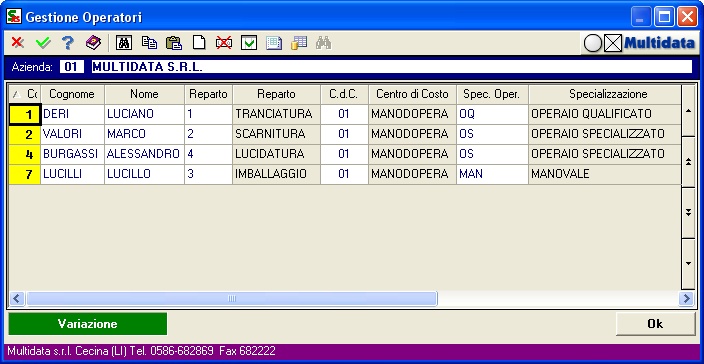Click the LUCIDATURA department cell
The image size is (704, 364).
click(276, 154)
